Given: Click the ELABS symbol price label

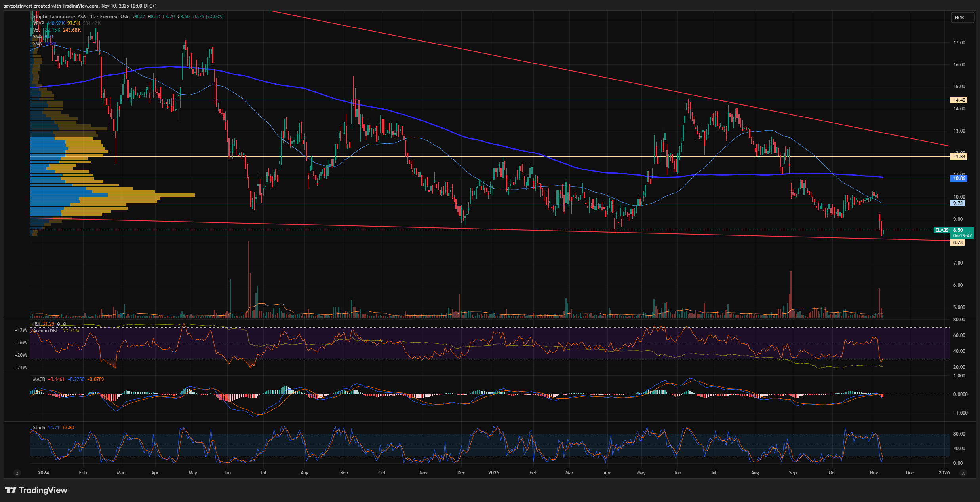Looking at the screenshot, I should 942,230.
